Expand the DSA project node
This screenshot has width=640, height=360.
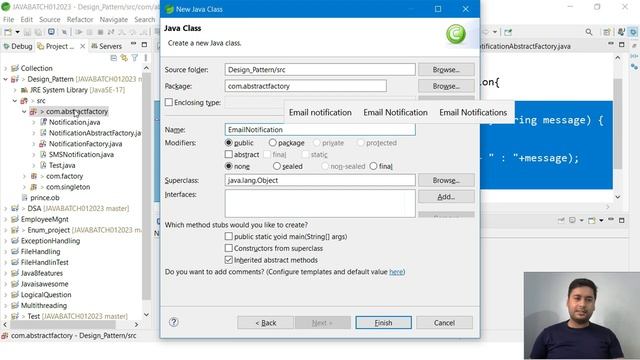click(5, 209)
